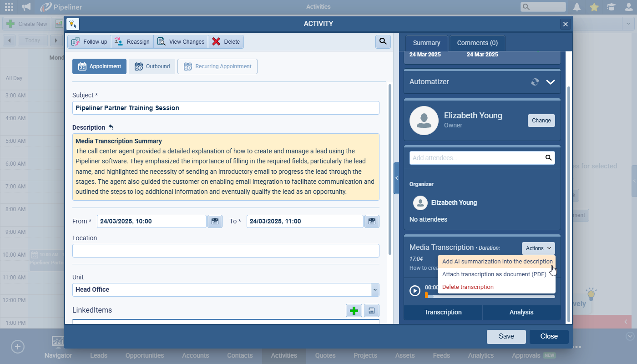Click the magnifier search icon in activity toolbar

point(383,42)
